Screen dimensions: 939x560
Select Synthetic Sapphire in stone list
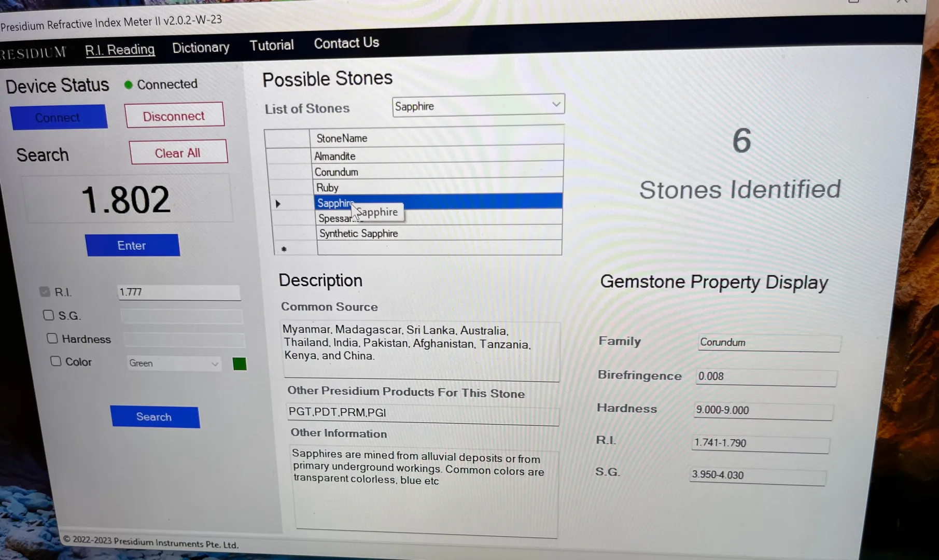pos(359,233)
